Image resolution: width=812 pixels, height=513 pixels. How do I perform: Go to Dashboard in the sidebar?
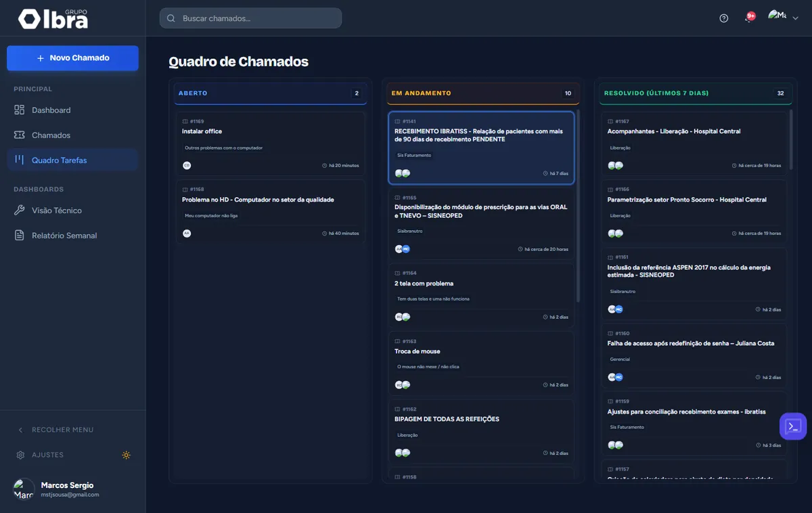[72, 110]
